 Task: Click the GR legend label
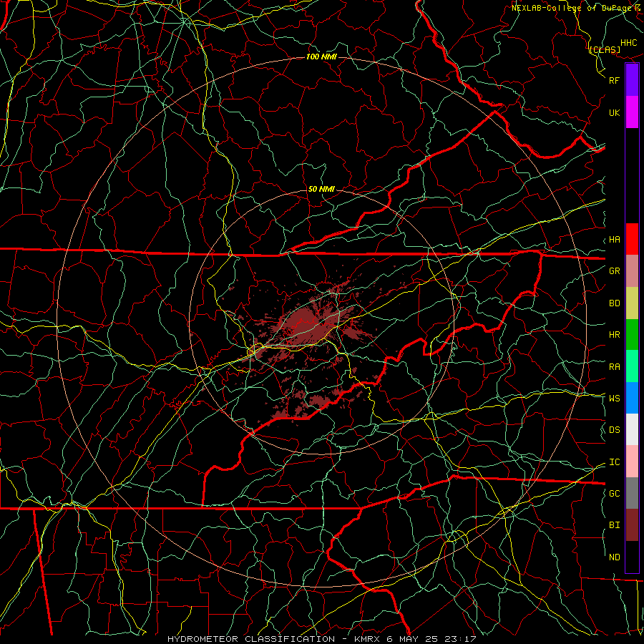tap(615, 270)
